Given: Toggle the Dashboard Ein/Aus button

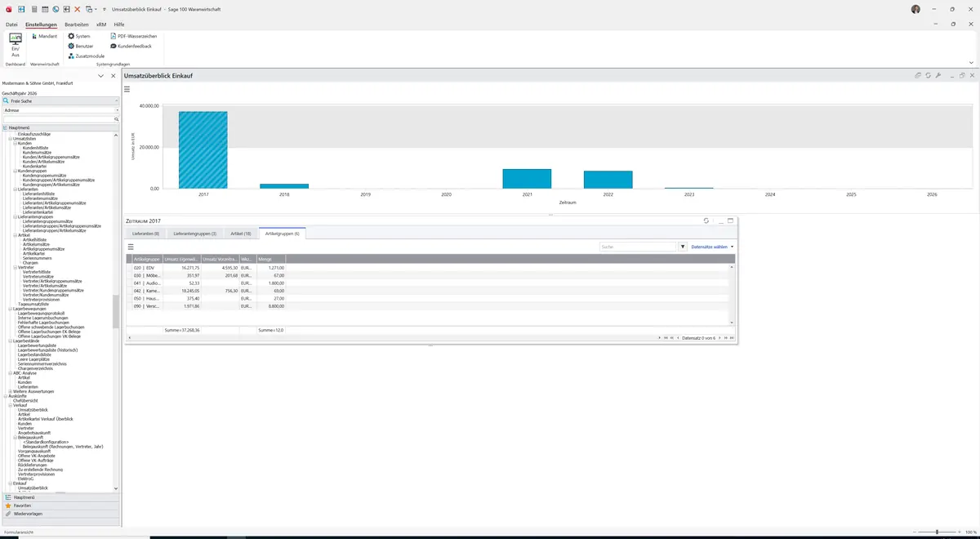Looking at the screenshot, I should pos(16,45).
